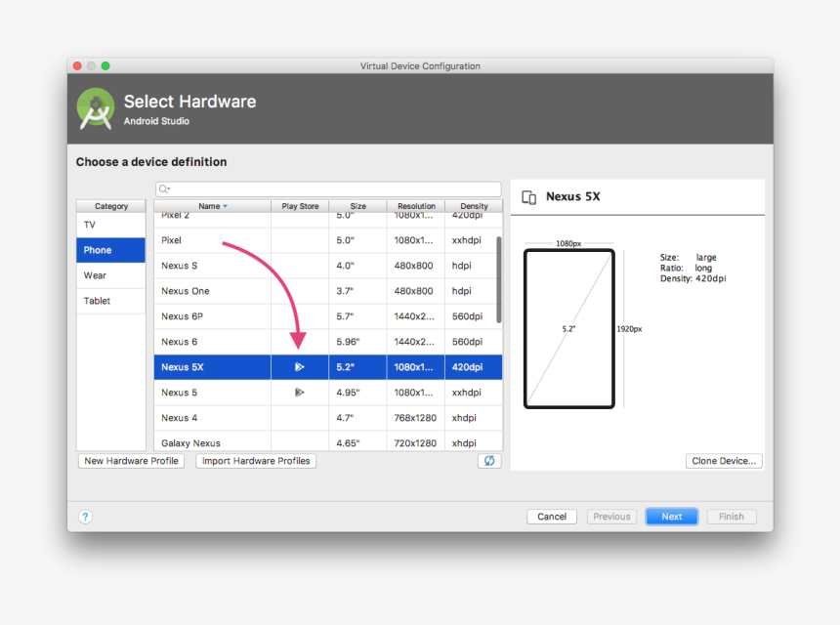Select the Pixel device row

click(328, 240)
